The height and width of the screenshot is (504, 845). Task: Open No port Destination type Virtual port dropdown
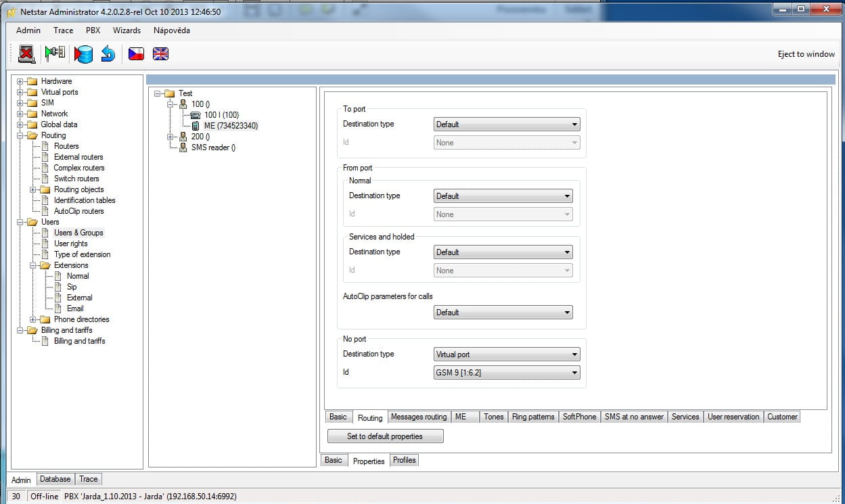(x=507, y=354)
